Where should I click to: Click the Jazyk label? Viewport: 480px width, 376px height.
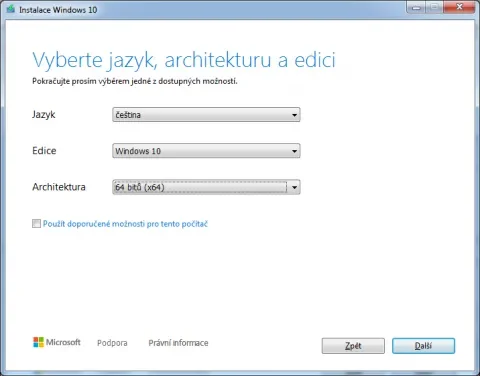tap(44, 115)
